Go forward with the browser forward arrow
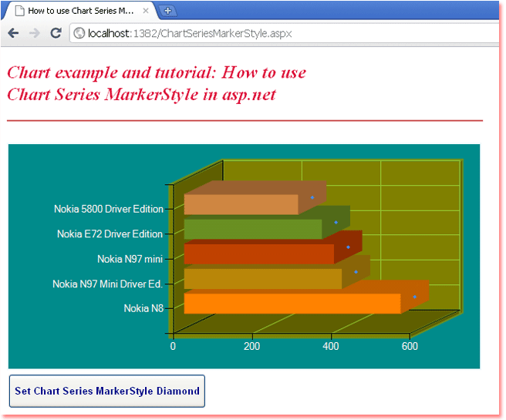This screenshot has width=506, height=420. [35, 33]
